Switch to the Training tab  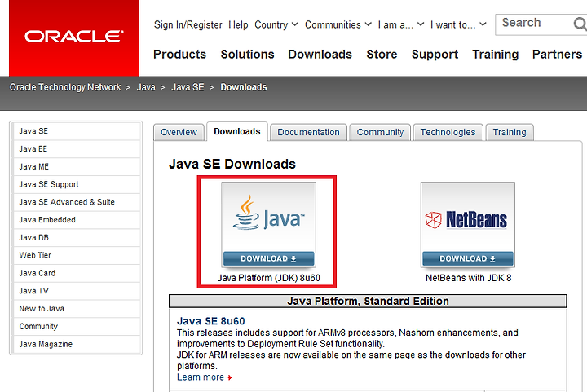(x=510, y=132)
